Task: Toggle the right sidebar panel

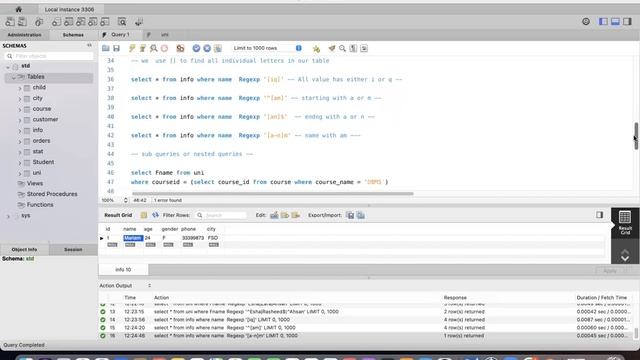Action: (627, 21)
